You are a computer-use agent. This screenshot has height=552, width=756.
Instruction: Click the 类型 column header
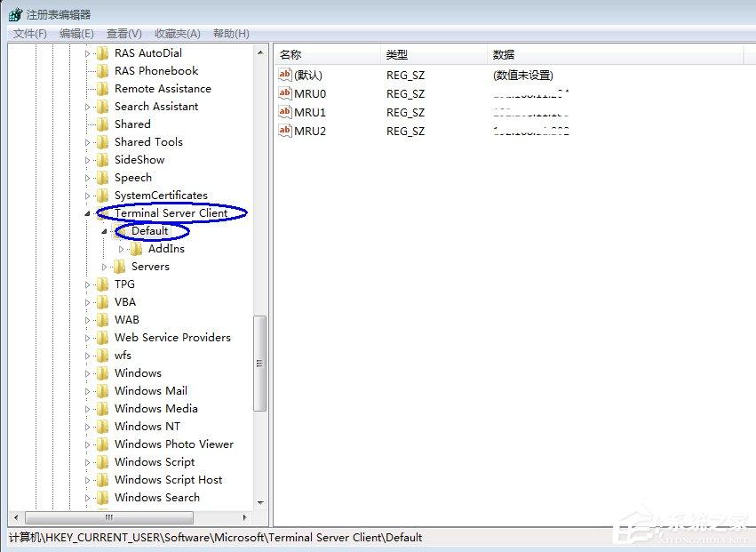[x=434, y=55]
